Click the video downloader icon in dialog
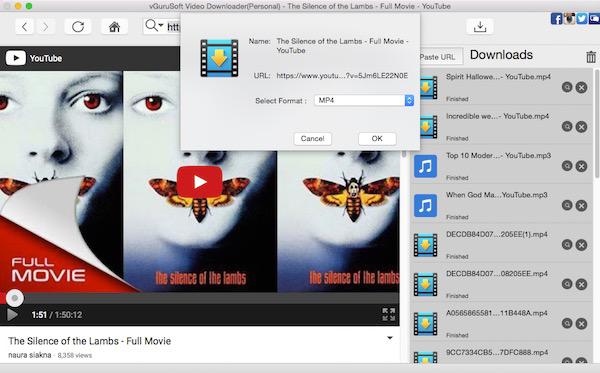Screen dimensions: 600x373 219,58
